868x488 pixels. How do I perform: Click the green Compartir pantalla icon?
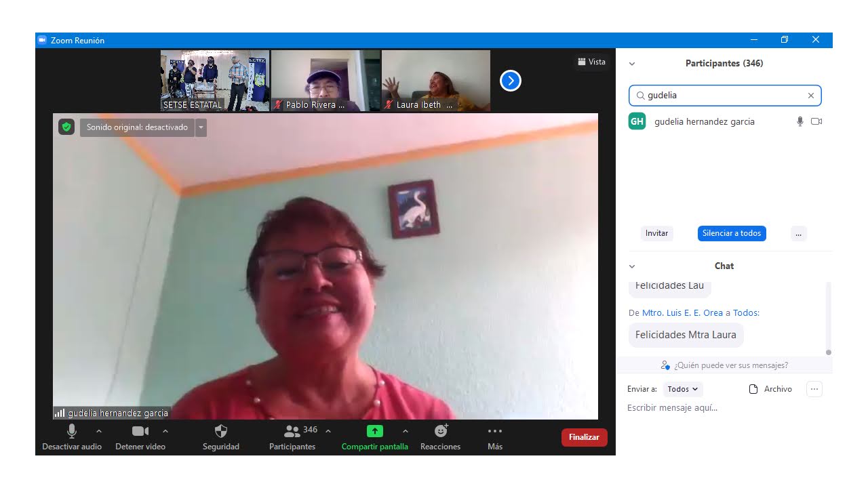(375, 431)
